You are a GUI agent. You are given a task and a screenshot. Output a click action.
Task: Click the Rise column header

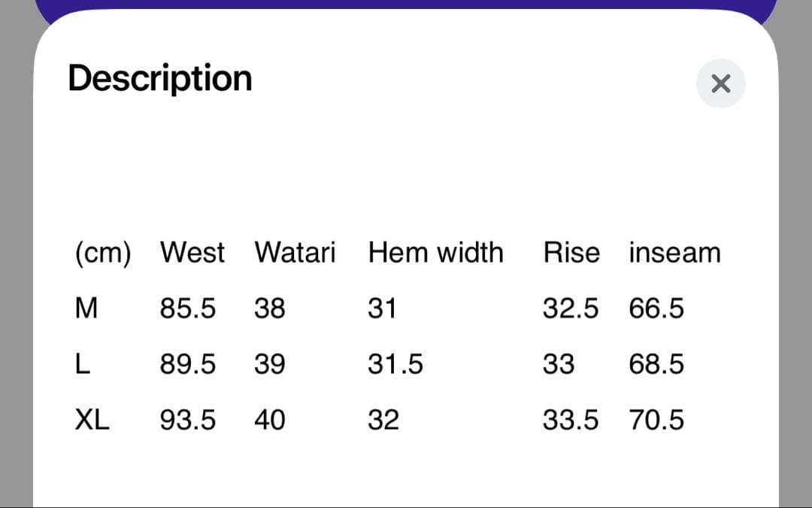(571, 253)
